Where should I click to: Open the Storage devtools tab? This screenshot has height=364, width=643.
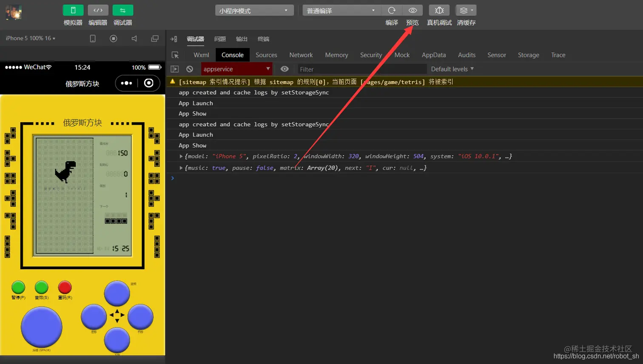coord(529,55)
